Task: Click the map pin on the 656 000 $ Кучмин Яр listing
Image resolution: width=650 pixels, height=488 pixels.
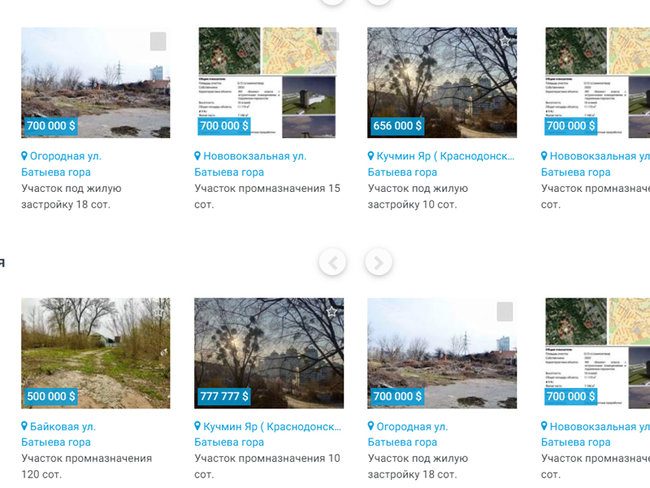Action: click(x=371, y=156)
